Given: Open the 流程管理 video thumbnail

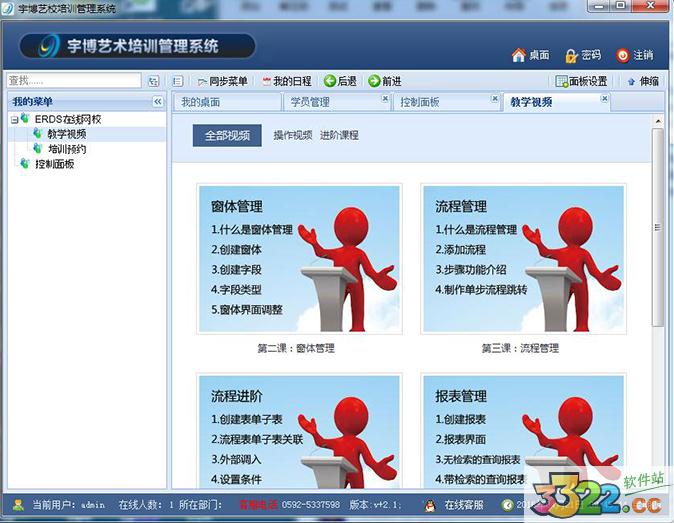Looking at the screenshot, I should [523, 259].
